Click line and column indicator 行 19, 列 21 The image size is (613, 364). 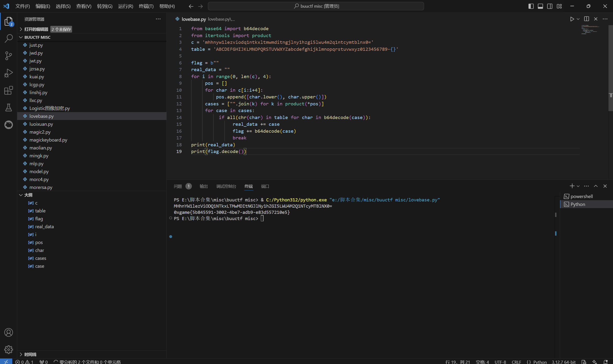tap(458, 362)
